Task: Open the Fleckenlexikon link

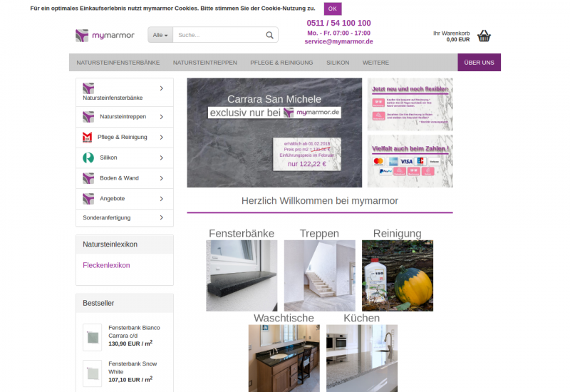Action: pyautogui.click(x=106, y=265)
